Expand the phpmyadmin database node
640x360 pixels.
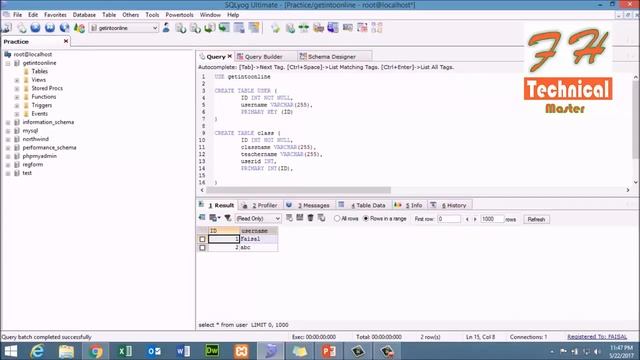(x=8, y=156)
